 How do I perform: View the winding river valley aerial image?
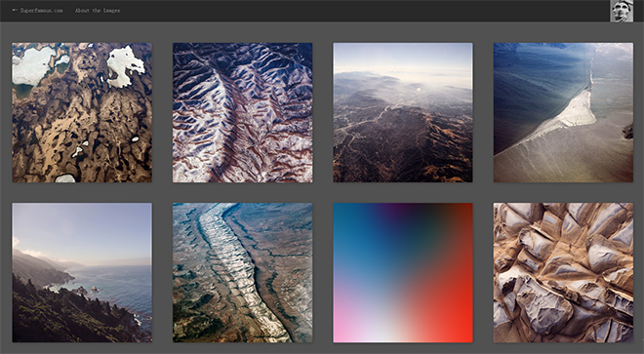tap(242, 273)
